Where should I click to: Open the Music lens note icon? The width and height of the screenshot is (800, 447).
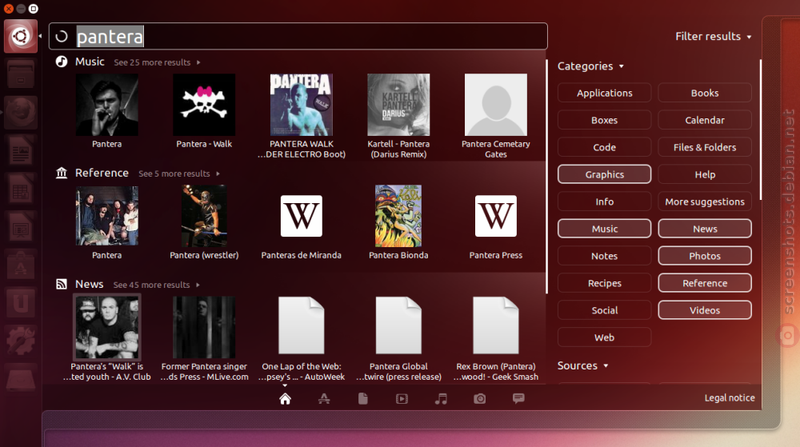(x=441, y=399)
